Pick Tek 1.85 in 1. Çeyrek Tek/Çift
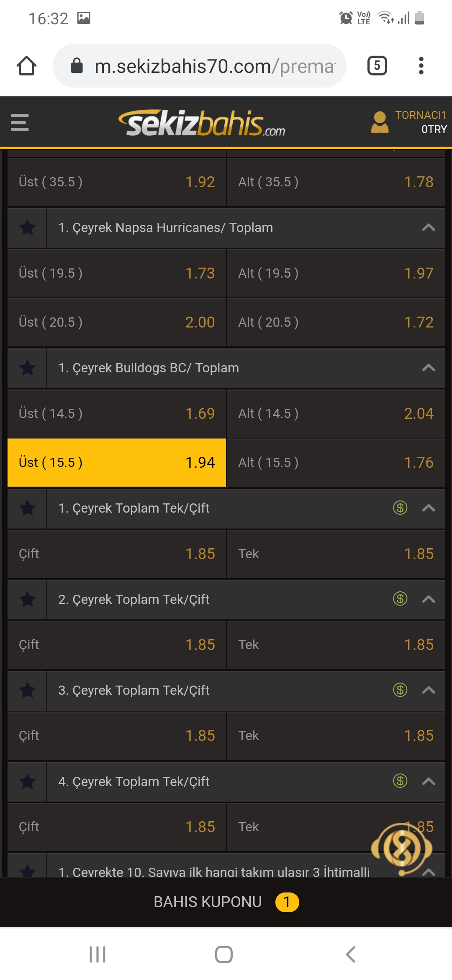 tap(336, 554)
